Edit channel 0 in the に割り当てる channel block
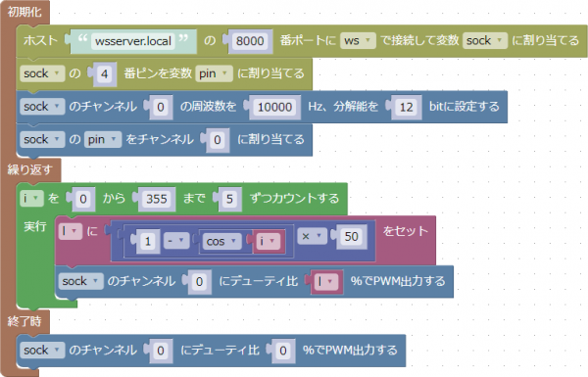The width and height of the screenshot is (588, 377). (218, 140)
